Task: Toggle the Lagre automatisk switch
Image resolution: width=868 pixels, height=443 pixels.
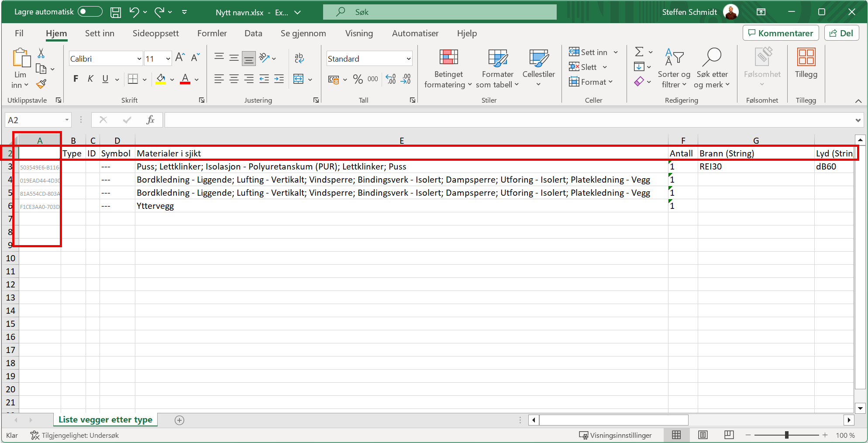Action: point(90,12)
